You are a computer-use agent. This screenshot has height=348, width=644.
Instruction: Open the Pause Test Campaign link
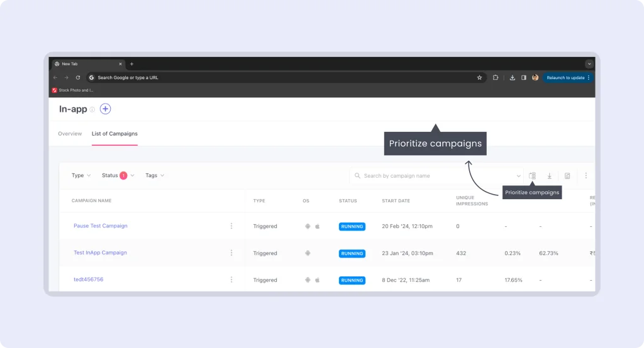click(101, 226)
